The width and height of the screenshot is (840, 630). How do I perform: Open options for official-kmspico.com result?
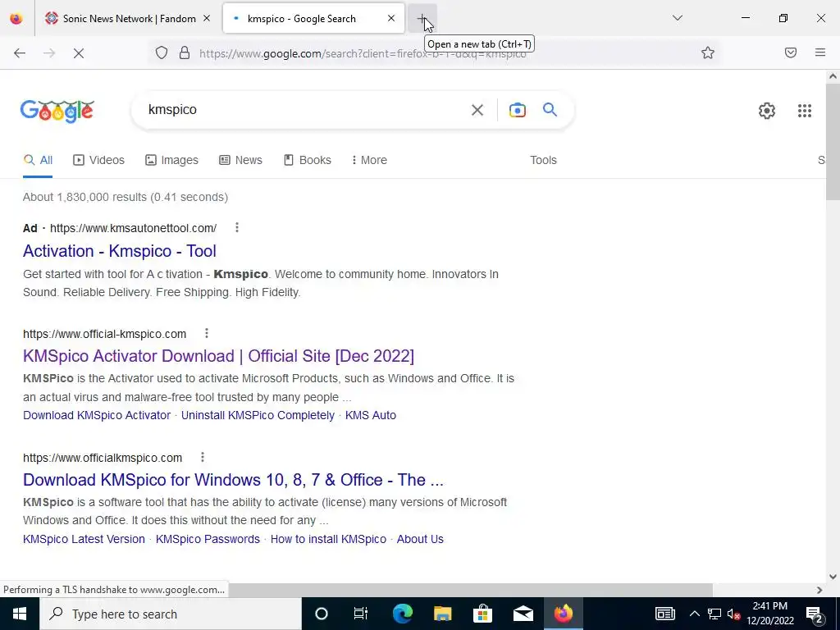206,333
